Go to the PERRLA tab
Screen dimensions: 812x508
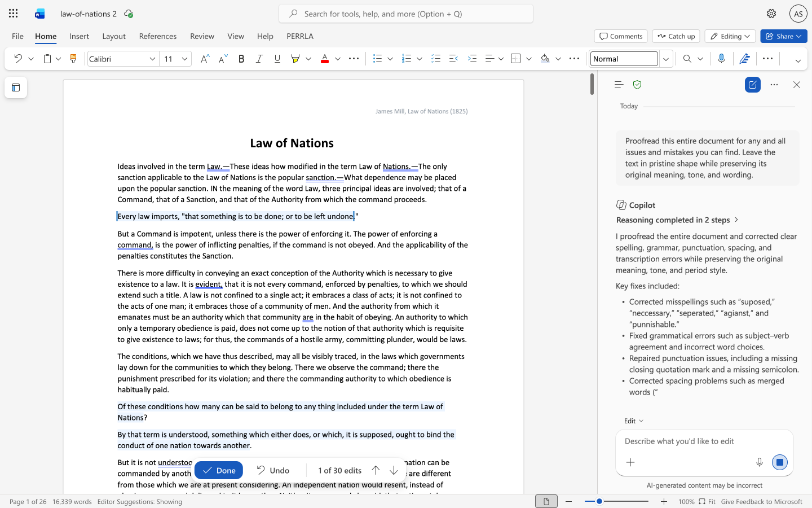coord(300,36)
